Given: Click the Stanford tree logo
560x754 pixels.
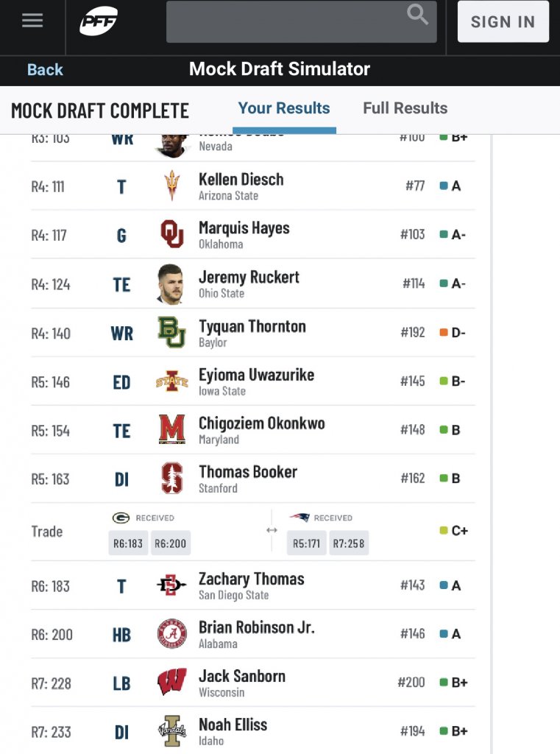Looking at the screenshot, I should (171, 478).
